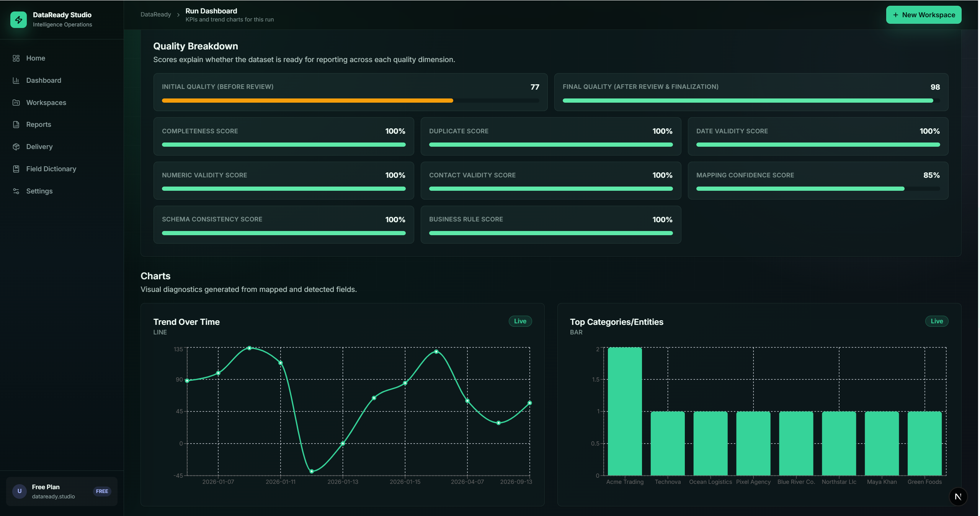Click the Workspaces folder icon

pos(16,103)
